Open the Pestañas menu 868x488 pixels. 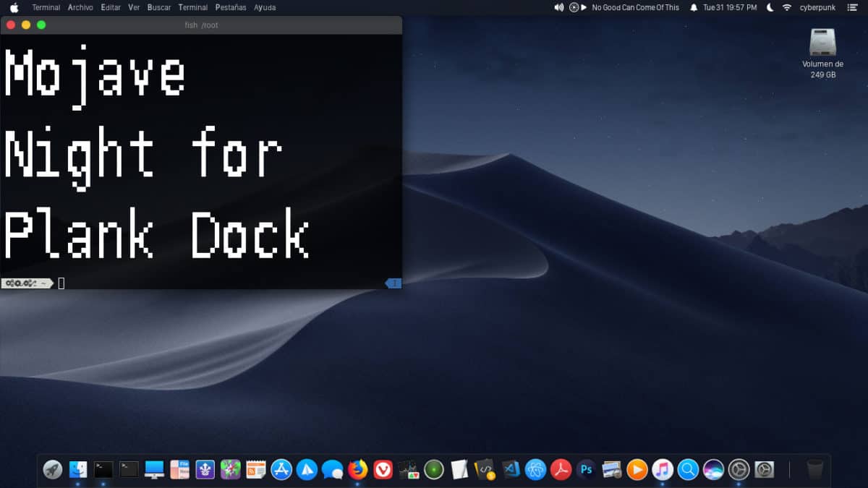click(230, 7)
